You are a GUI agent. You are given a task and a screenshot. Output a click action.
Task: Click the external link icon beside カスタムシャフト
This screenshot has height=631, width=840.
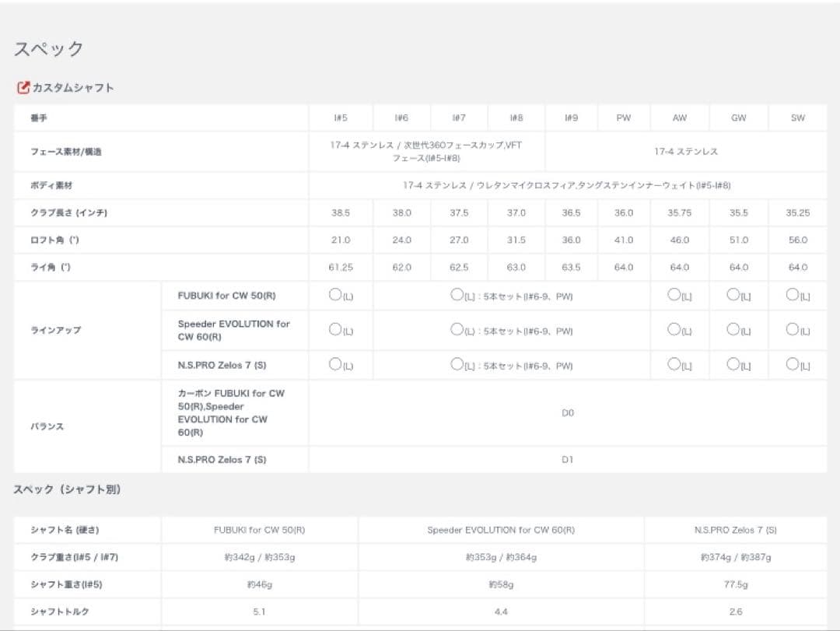pos(23,88)
